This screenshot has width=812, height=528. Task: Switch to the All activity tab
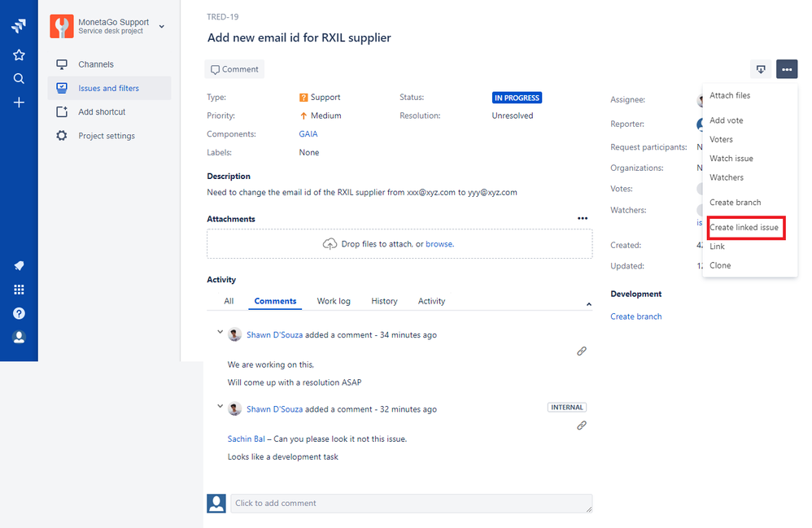click(229, 301)
